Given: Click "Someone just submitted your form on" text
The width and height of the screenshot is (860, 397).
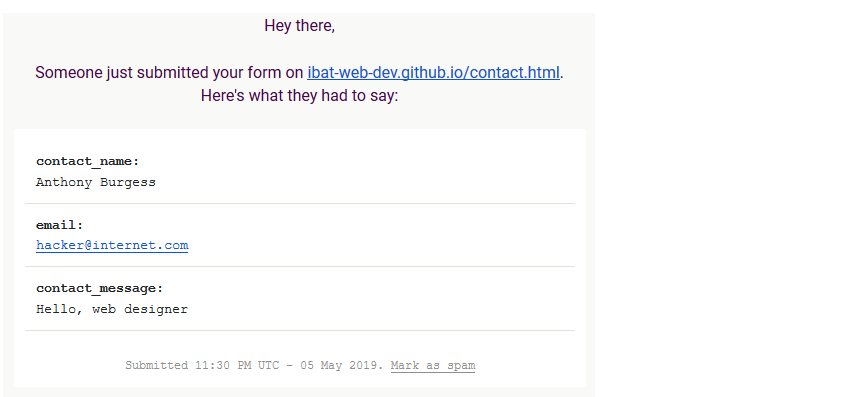Looking at the screenshot, I should (169, 72).
